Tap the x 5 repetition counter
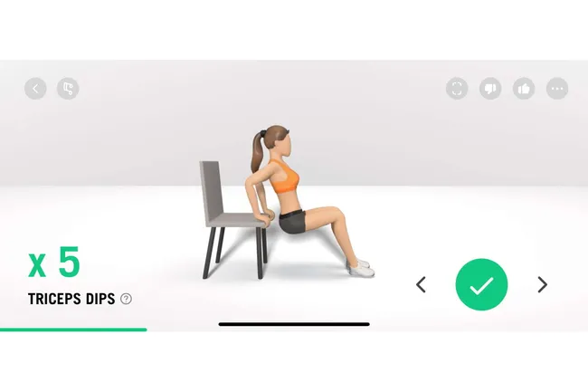The width and height of the screenshot is (588, 392). point(54,262)
